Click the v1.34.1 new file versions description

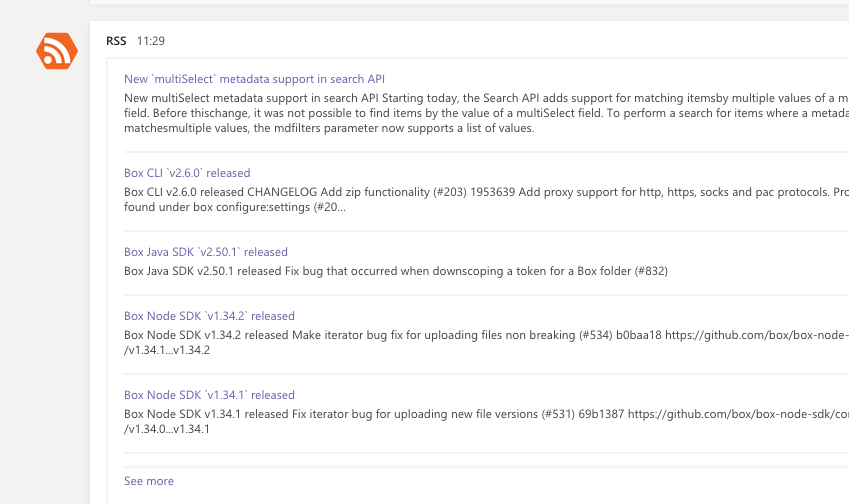click(486, 422)
